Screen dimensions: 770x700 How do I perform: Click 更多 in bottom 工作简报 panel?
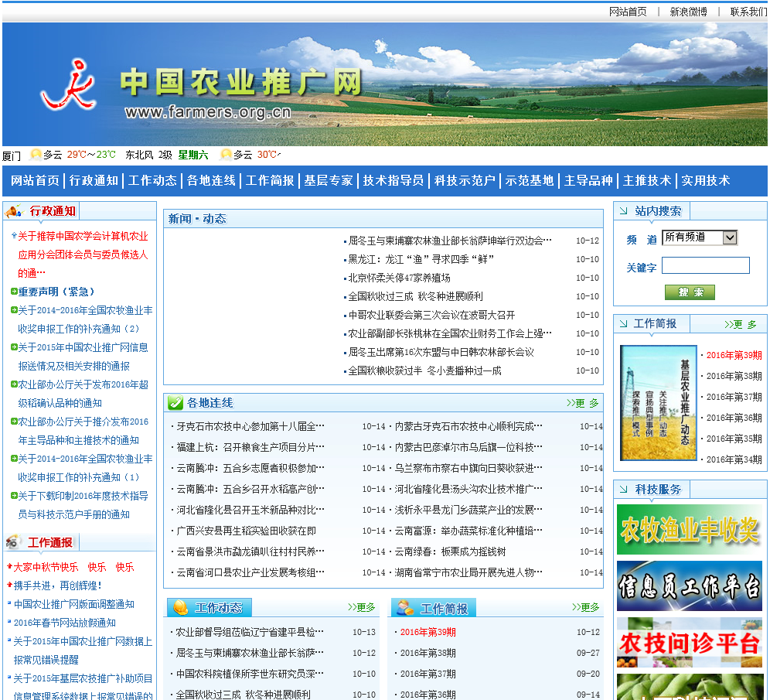(586, 607)
